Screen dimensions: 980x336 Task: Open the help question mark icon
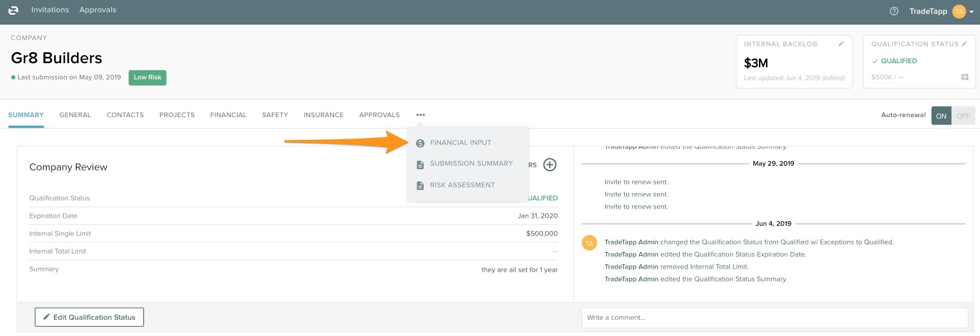pyautogui.click(x=894, y=11)
